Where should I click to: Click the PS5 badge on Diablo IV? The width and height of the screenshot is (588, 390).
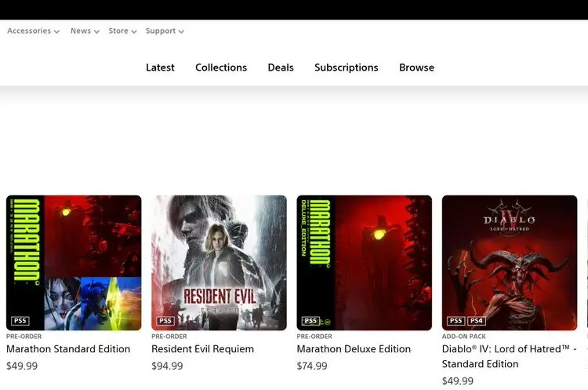(x=456, y=321)
